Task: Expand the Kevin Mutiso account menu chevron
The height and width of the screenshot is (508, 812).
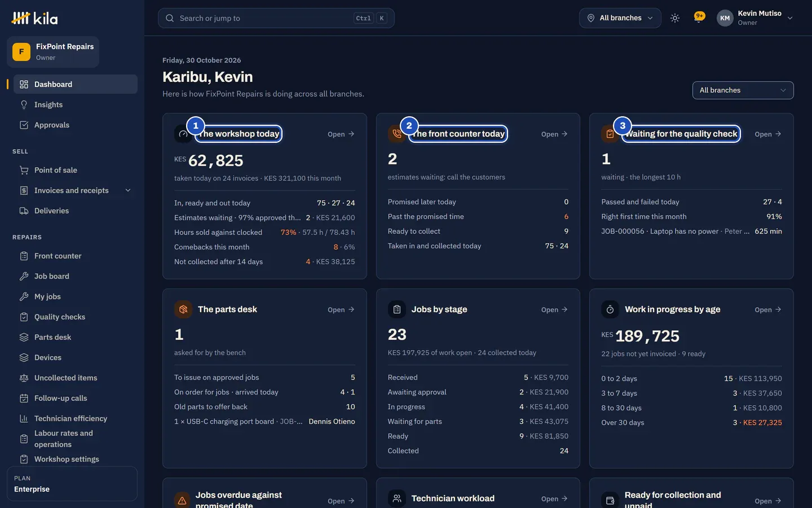Action: point(790,18)
